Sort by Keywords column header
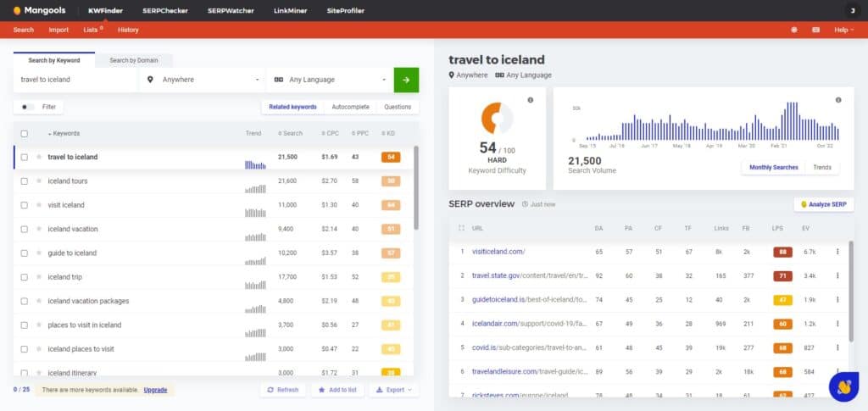 tap(64, 133)
